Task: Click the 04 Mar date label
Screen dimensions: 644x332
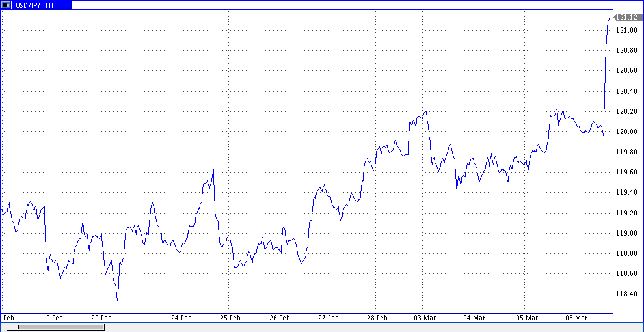Action: [474, 318]
